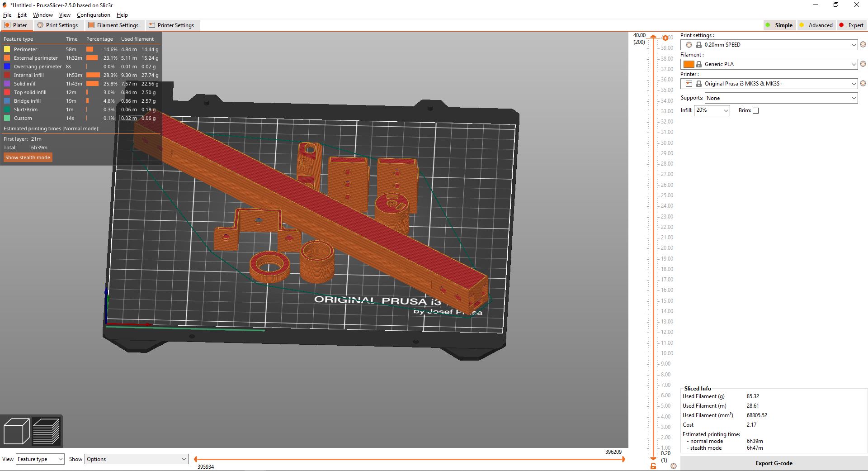Viewport: 868px width, 471px height.
Task: Click the Cost value 2.17
Action: tap(751, 425)
